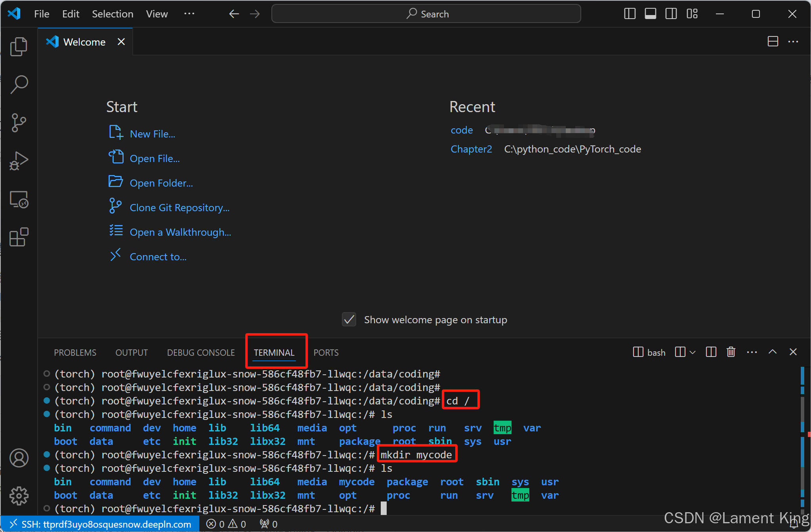Maximize panel size with the chevron up
This screenshot has height=532, width=811.
click(x=773, y=352)
